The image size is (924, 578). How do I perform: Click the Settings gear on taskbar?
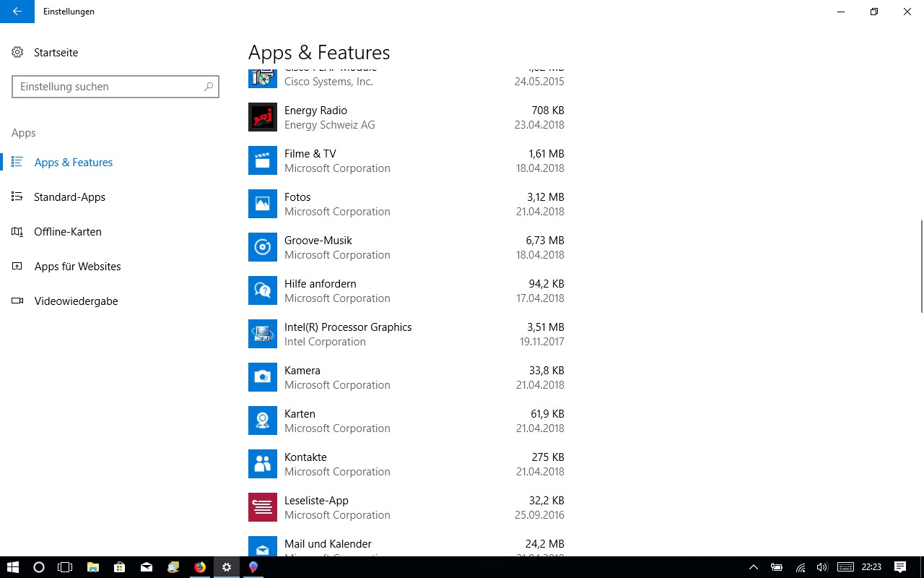click(227, 567)
